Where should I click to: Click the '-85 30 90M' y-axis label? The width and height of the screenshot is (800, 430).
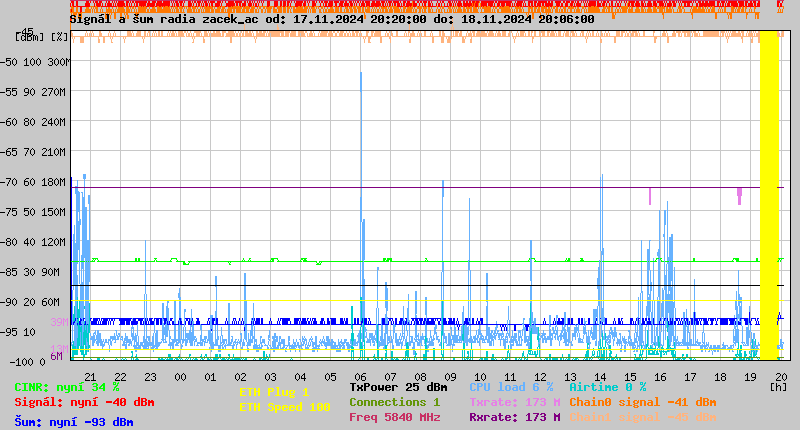click(30, 272)
